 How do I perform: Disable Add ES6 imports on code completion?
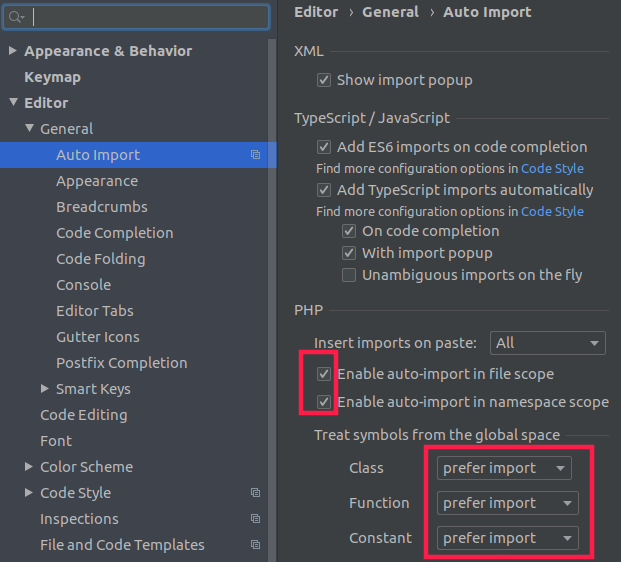pos(324,147)
